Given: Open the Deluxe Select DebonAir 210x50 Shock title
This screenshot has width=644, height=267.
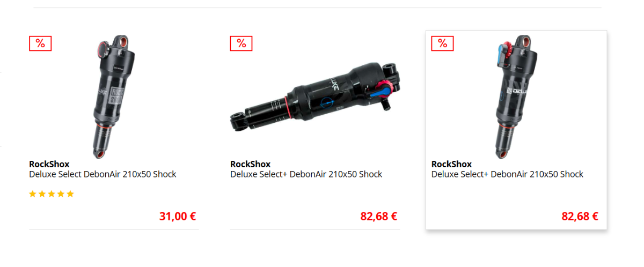Looking at the screenshot, I should (103, 174).
